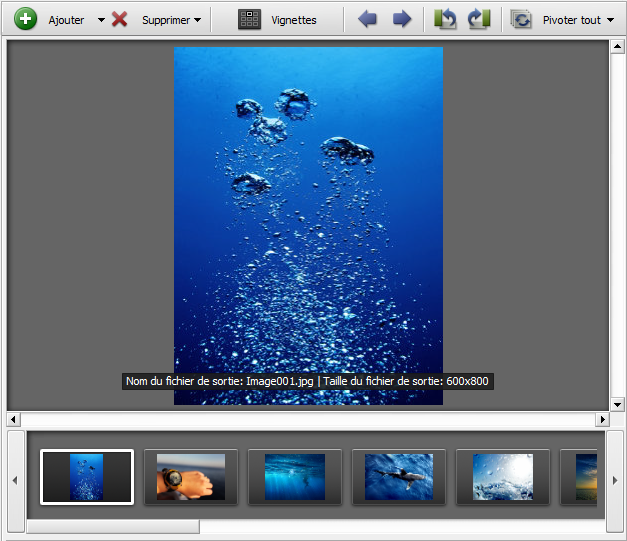Click the thumbnail strip horizontal scrollbar handle

click(x=112, y=526)
